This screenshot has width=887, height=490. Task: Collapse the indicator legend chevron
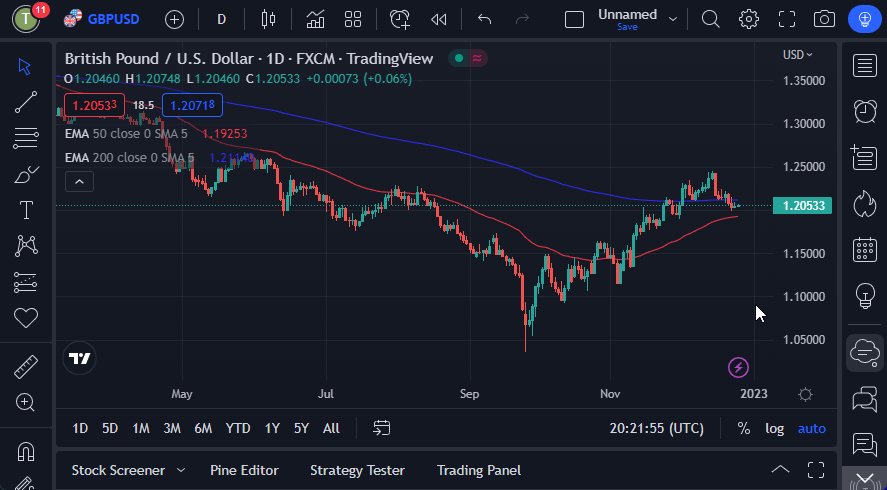[79, 181]
